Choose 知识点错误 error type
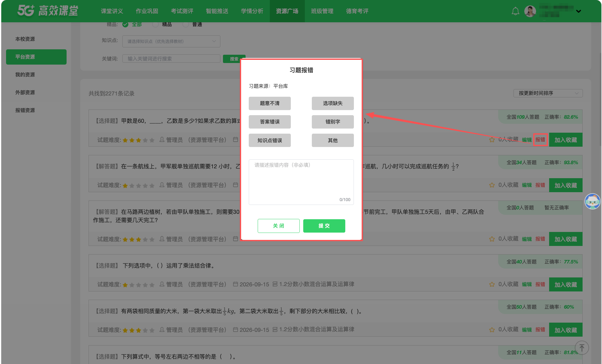 270,140
